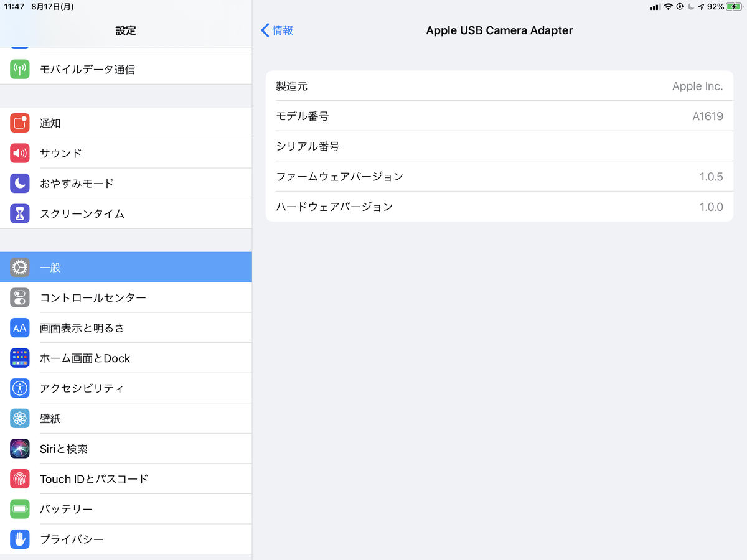
Task: Open 通知 (Notifications) settings
Action: (x=126, y=123)
